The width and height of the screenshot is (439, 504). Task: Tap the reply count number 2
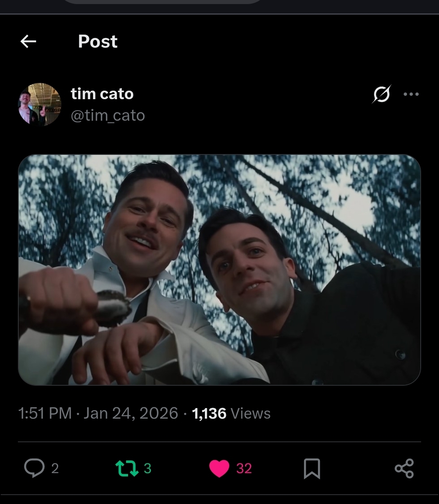tap(55, 468)
